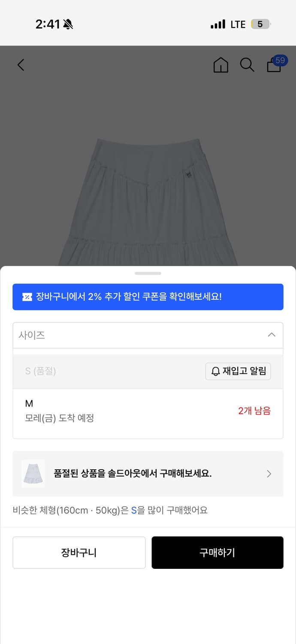296x644 pixels.
Task: Tap the back arrow icon
Action: 21,64
